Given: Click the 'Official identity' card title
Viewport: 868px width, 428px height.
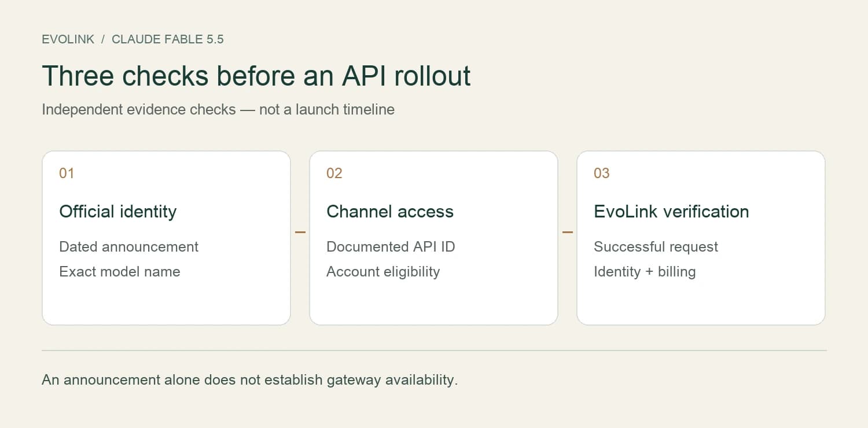Looking at the screenshot, I should [118, 211].
